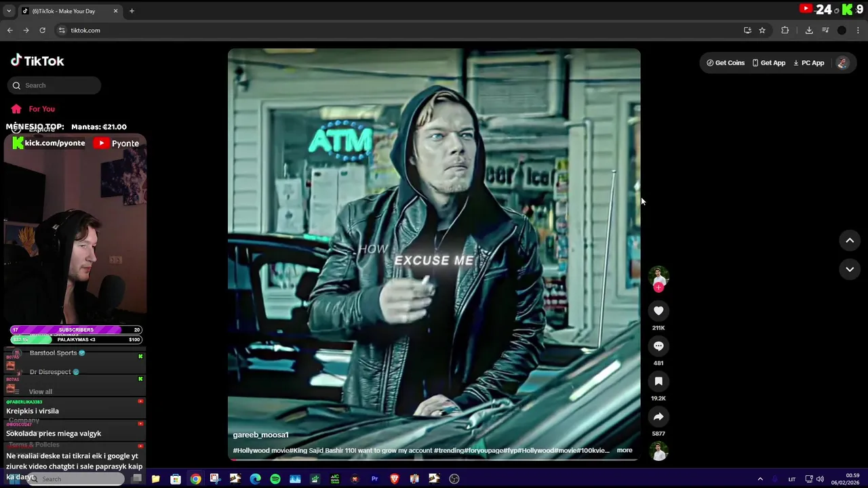This screenshot has width=868, height=488.
Task: Click microphone icon in system tray
Action: (775, 479)
